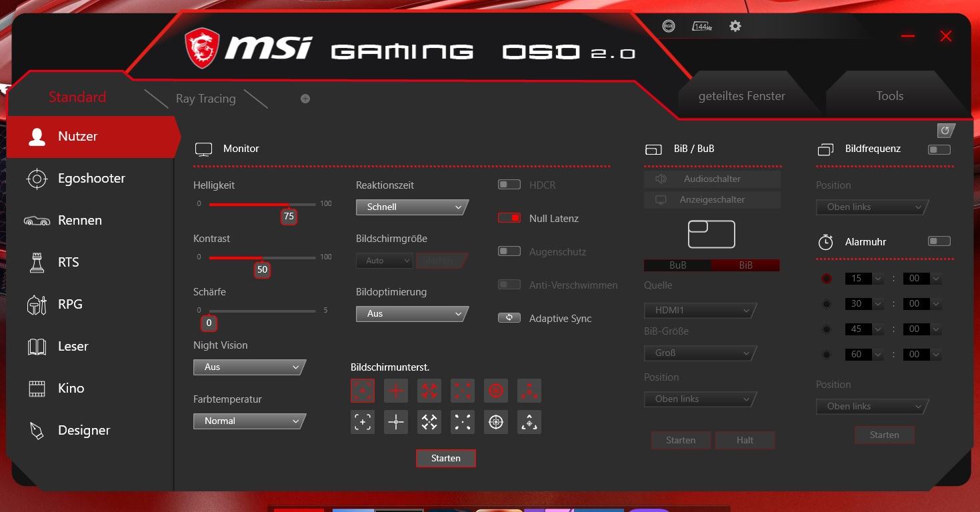Viewport: 980px width, 512px height.
Task: Add a new profile with the plus icon
Action: [305, 99]
